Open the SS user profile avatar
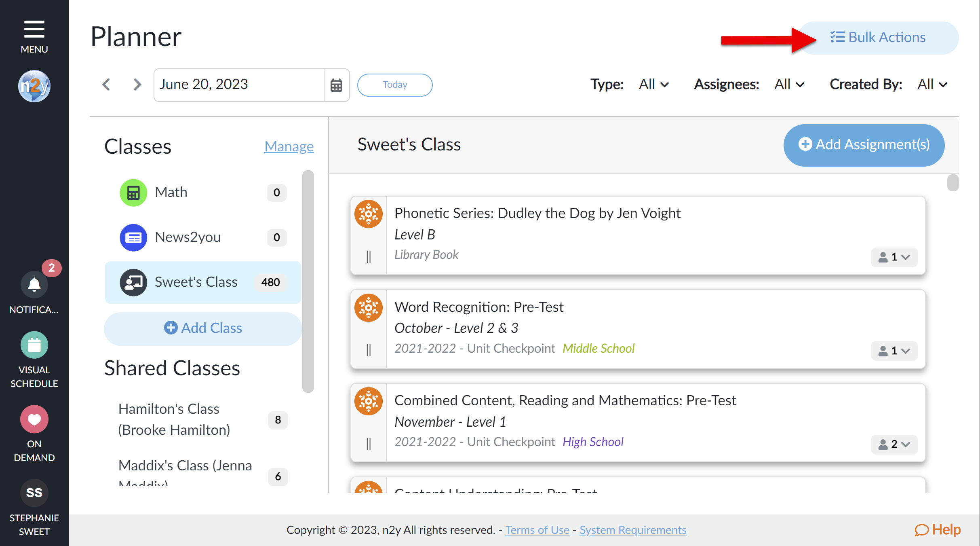The width and height of the screenshot is (980, 546). click(34, 493)
